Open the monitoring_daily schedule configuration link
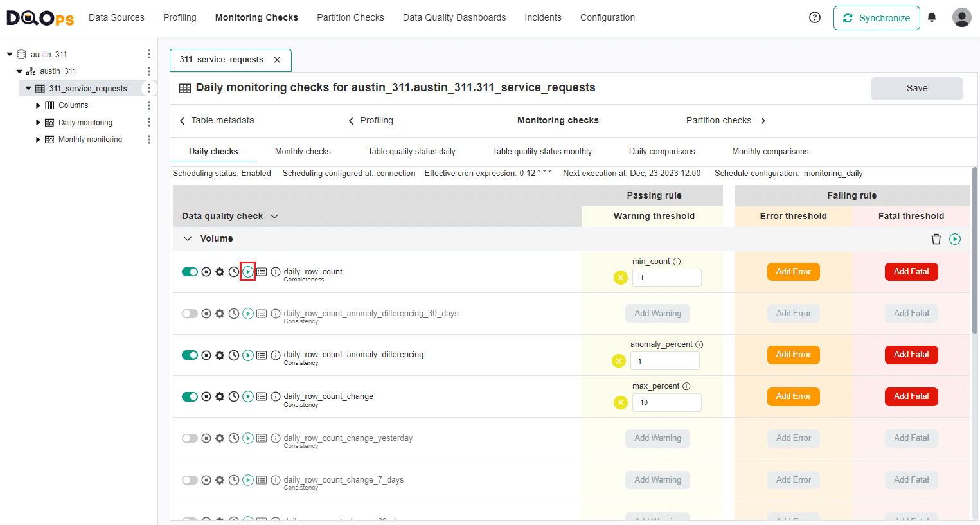This screenshot has height=525, width=980. [x=833, y=173]
